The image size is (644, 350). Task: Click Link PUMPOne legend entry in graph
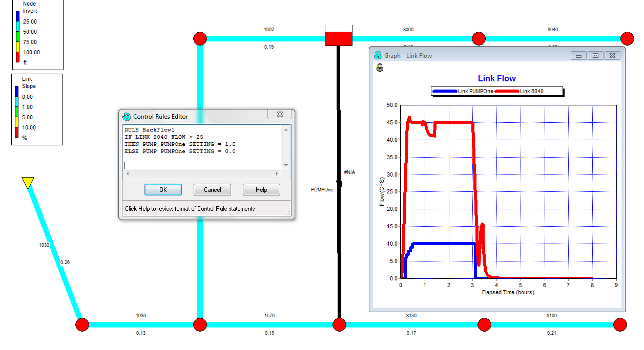(464, 91)
